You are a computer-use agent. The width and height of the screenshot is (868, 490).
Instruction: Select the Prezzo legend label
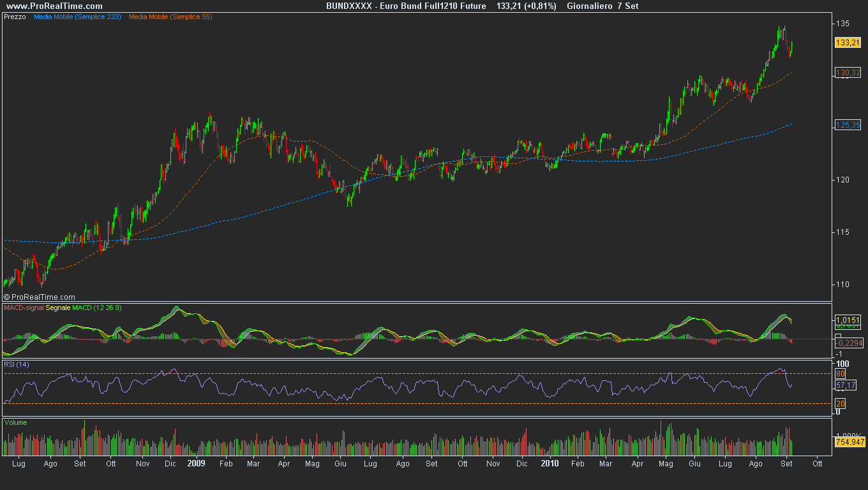(15, 17)
